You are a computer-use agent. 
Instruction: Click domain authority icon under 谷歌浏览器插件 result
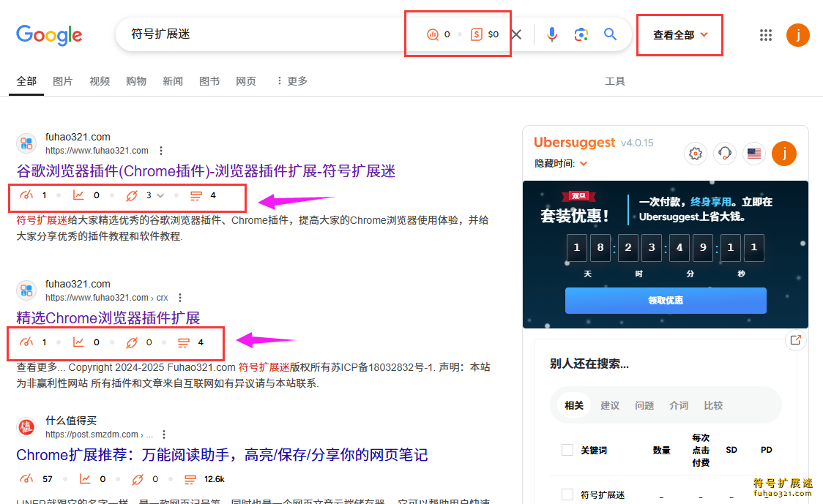[26, 195]
